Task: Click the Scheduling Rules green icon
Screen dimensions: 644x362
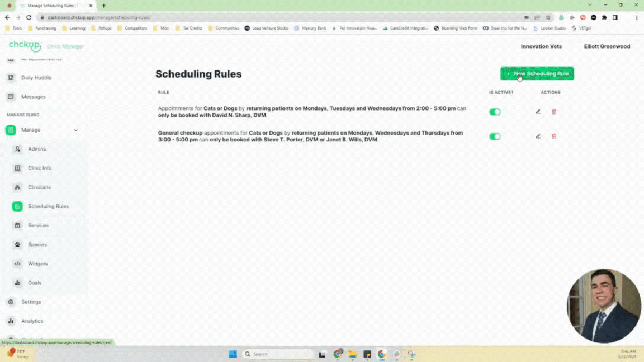Action: click(x=17, y=207)
